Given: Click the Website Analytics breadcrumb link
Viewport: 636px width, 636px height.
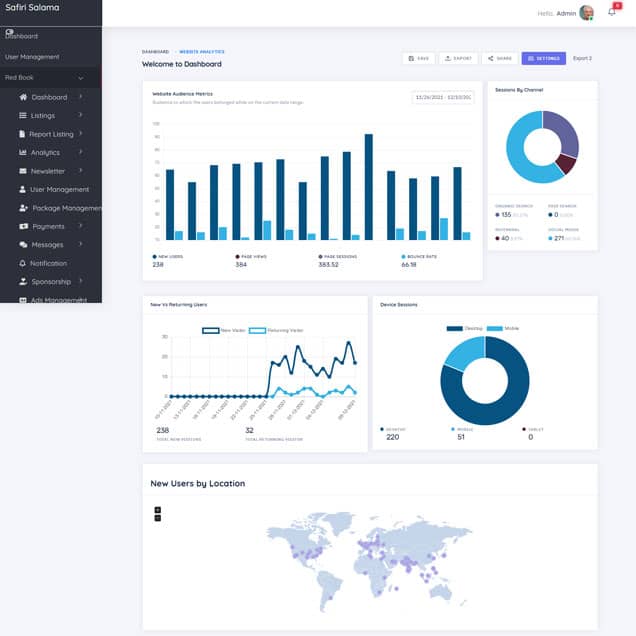Looking at the screenshot, I should [x=202, y=52].
